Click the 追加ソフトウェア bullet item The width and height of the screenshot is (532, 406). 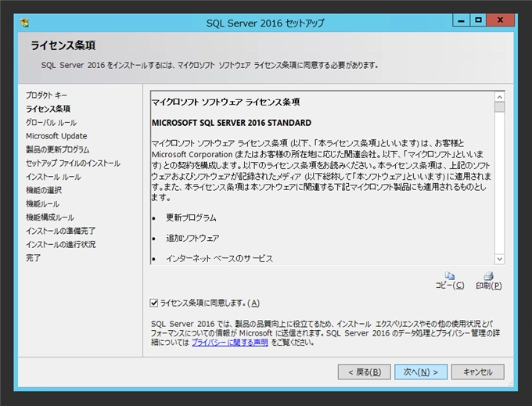[192, 238]
